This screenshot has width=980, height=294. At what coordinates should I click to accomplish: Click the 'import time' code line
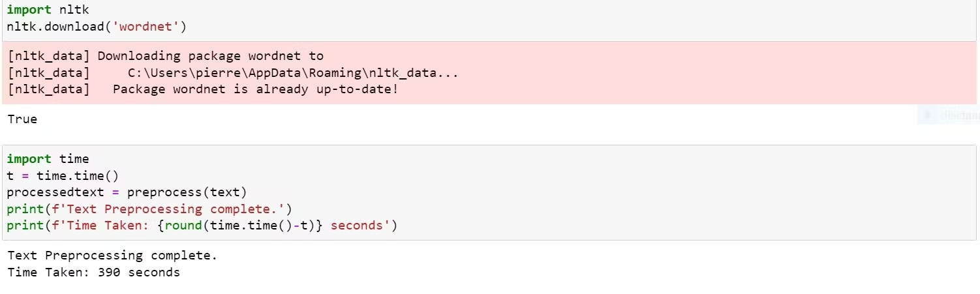[48, 159]
